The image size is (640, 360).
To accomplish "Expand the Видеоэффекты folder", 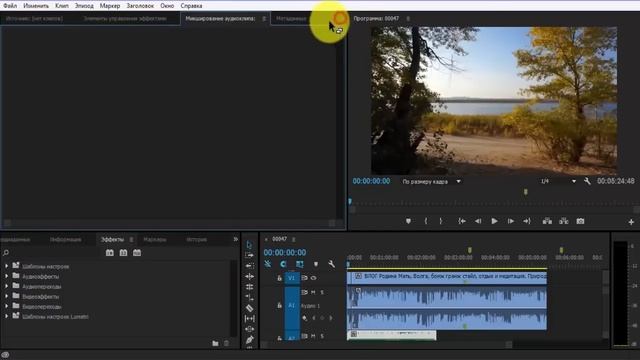I will coord(7,296).
